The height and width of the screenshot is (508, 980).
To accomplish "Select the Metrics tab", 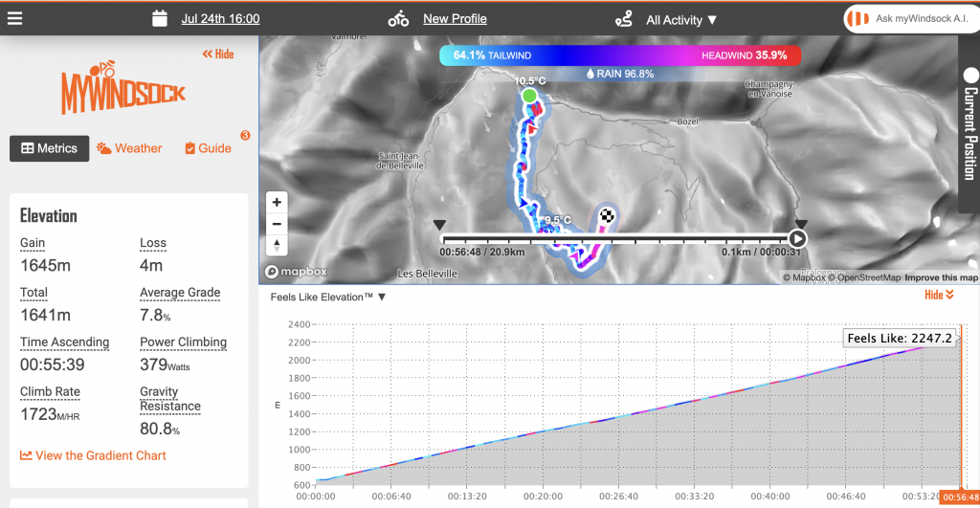I will point(49,148).
